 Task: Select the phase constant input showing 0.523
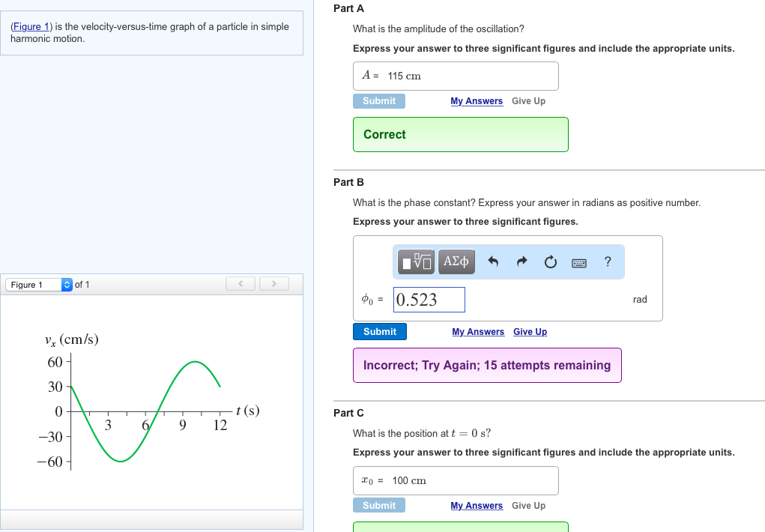click(x=429, y=299)
